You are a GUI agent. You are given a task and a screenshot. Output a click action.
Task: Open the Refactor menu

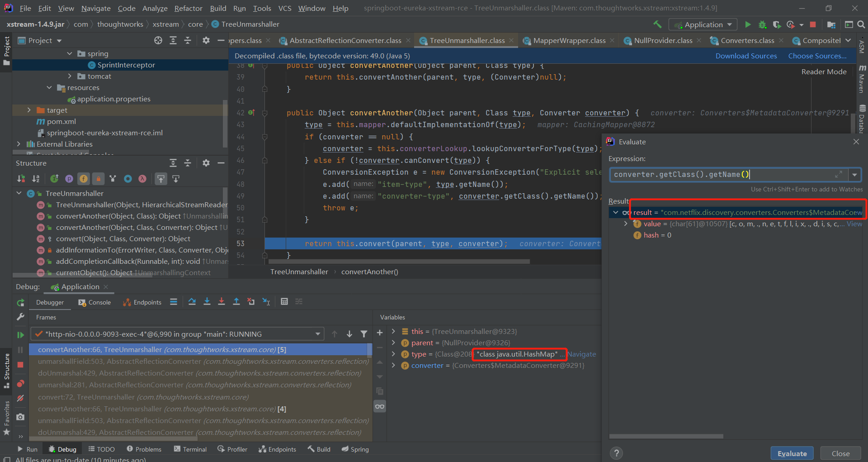tap(188, 8)
